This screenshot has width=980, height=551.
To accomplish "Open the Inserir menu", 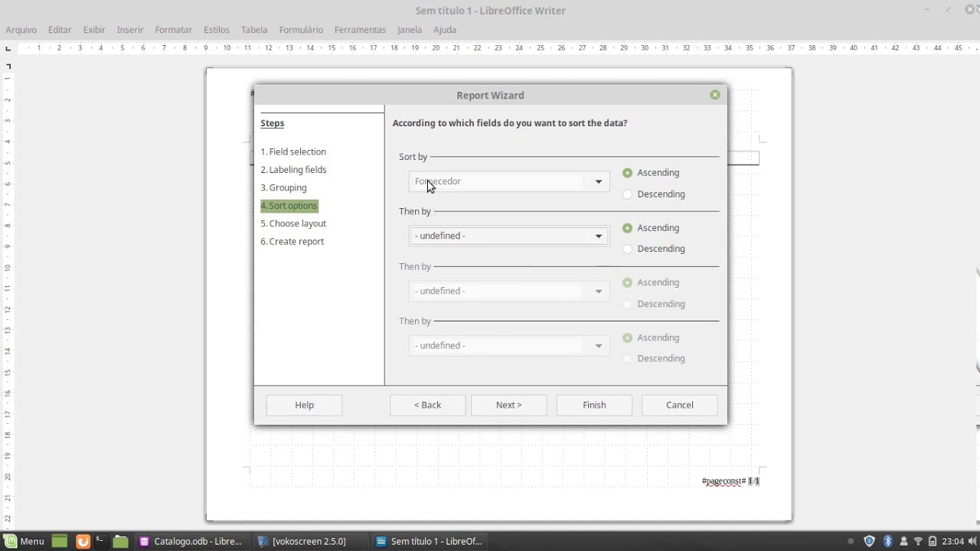I will [x=130, y=30].
